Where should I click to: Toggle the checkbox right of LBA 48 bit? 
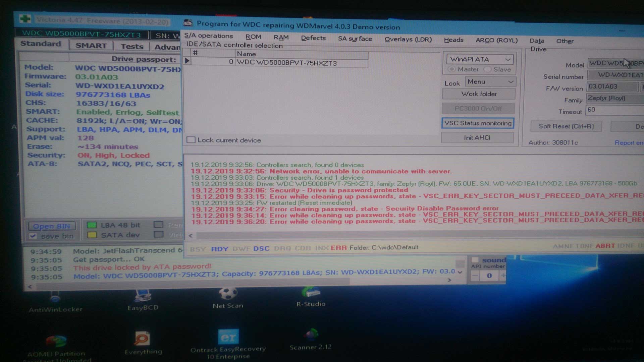pos(158,224)
